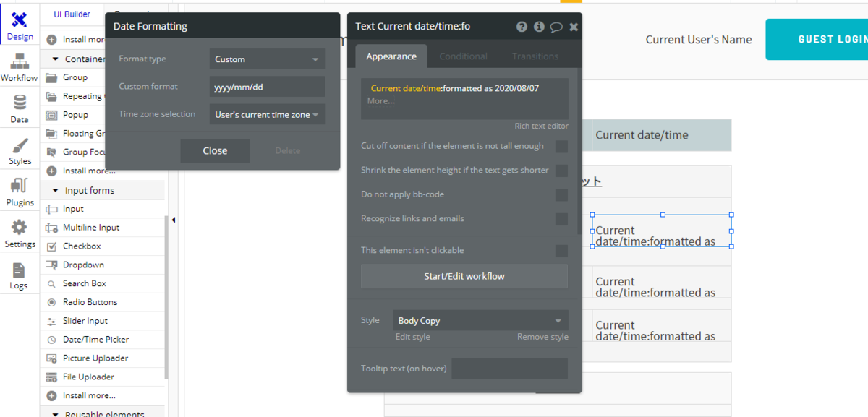Open the Workflow section in the sidebar
The image size is (868, 417).
[19, 67]
